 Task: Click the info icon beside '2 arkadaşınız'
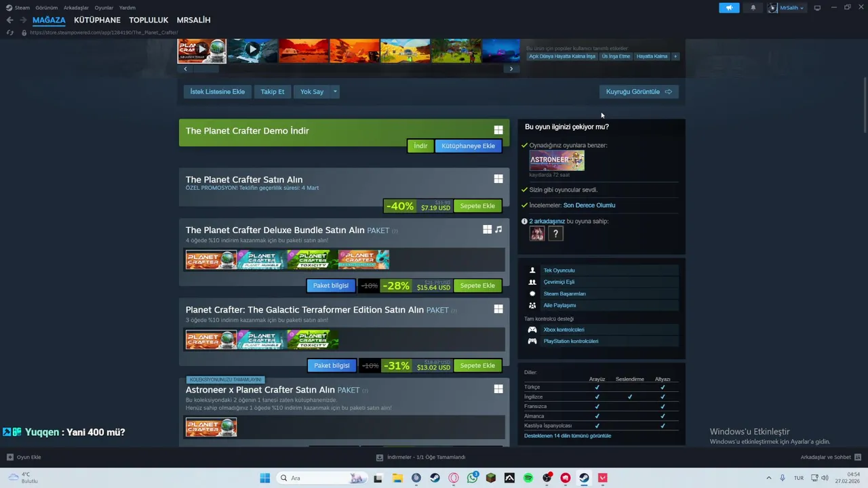pyautogui.click(x=524, y=221)
